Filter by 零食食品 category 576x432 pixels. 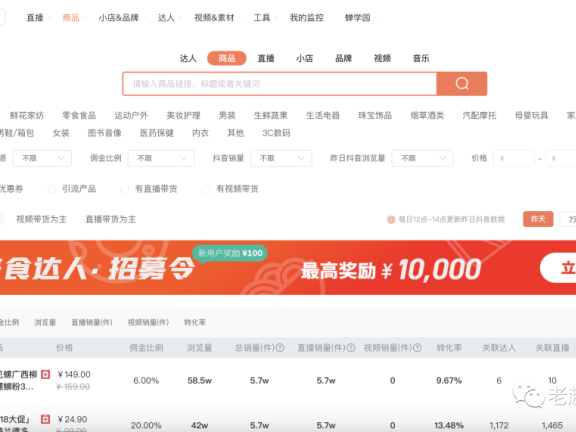(79, 115)
